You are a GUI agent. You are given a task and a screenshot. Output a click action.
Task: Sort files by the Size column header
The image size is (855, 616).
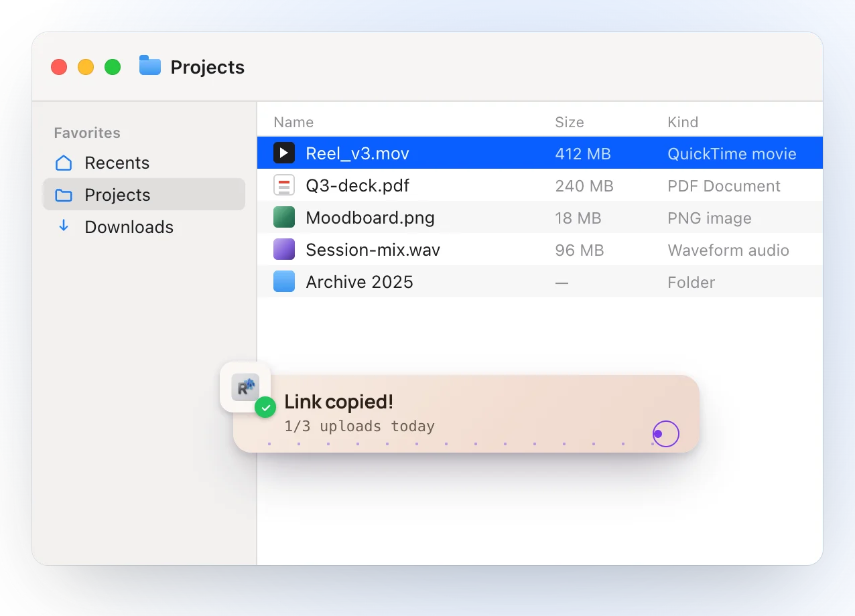pos(570,123)
